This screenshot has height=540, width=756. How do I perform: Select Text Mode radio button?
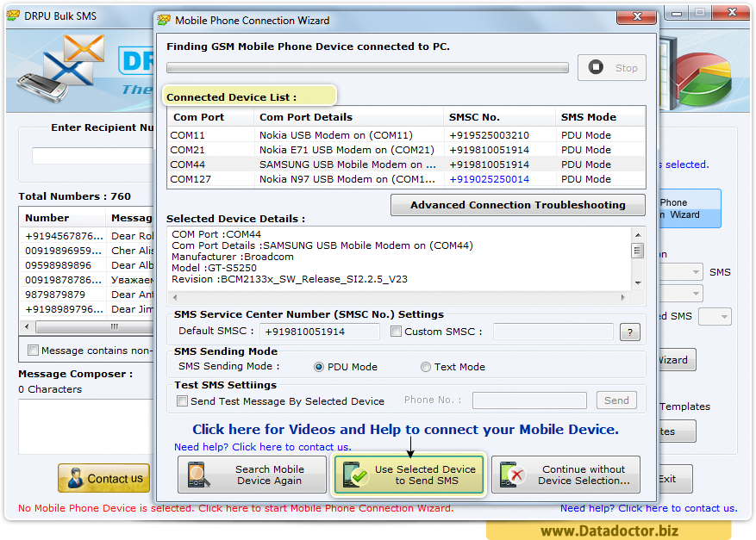coord(425,367)
